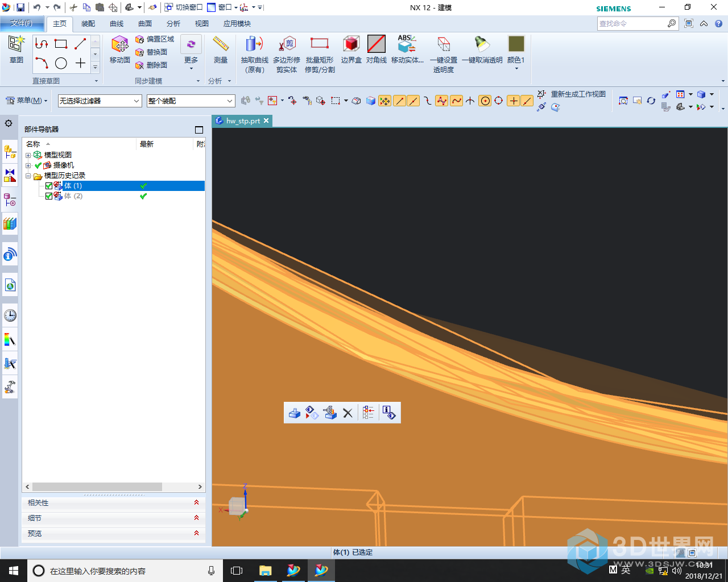Screen dimensions: 728x582
Task: Select the rectangle sketch tool
Action: 61,44
